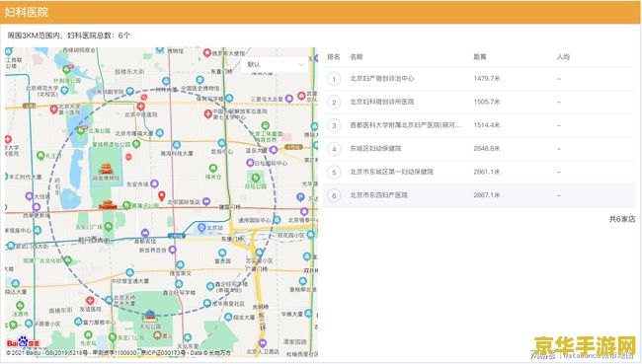642x364 pixels.
Task: Click the 名称 column header
Action: pyautogui.click(x=357, y=57)
